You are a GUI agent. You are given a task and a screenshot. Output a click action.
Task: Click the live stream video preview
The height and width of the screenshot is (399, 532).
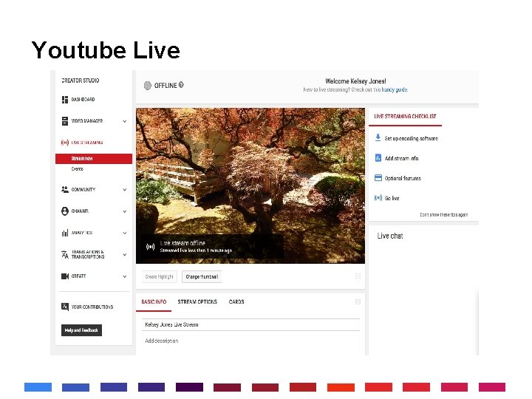coord(250,185)
